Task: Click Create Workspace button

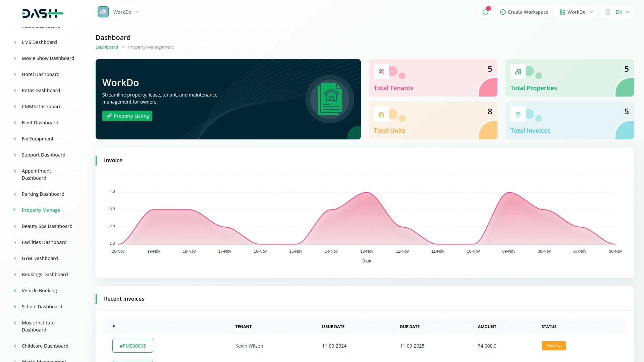Action: [x=524, y=12]
